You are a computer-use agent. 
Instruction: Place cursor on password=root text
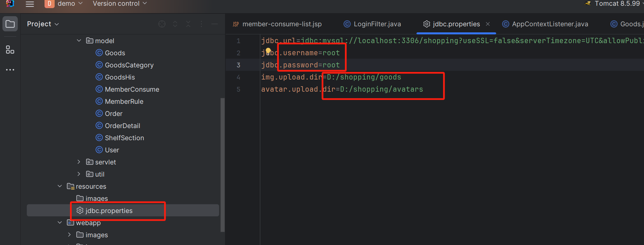pyautogui.click(x=311, y=65)
